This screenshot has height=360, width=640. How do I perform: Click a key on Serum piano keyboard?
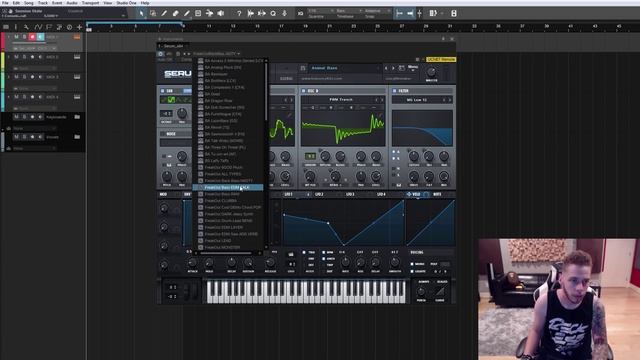(306, 292)
